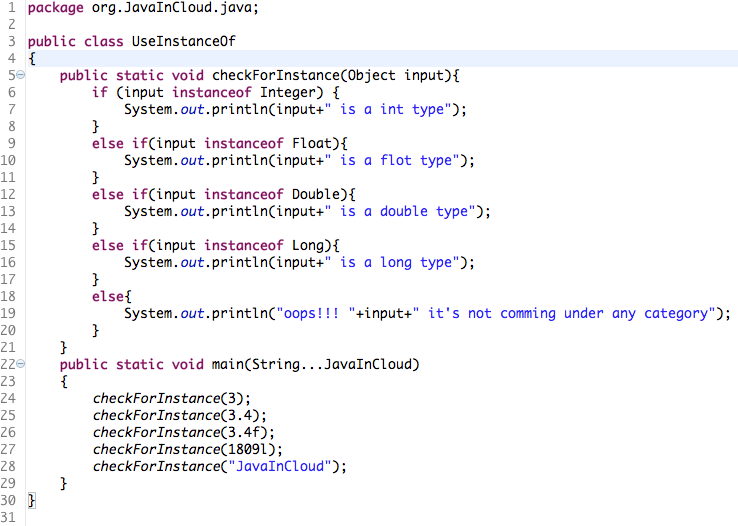Image resolution: width=738 pixels, height=526 pixels.
Task: Click the checkForInstance(1809l); call
Action: (188, 449)
